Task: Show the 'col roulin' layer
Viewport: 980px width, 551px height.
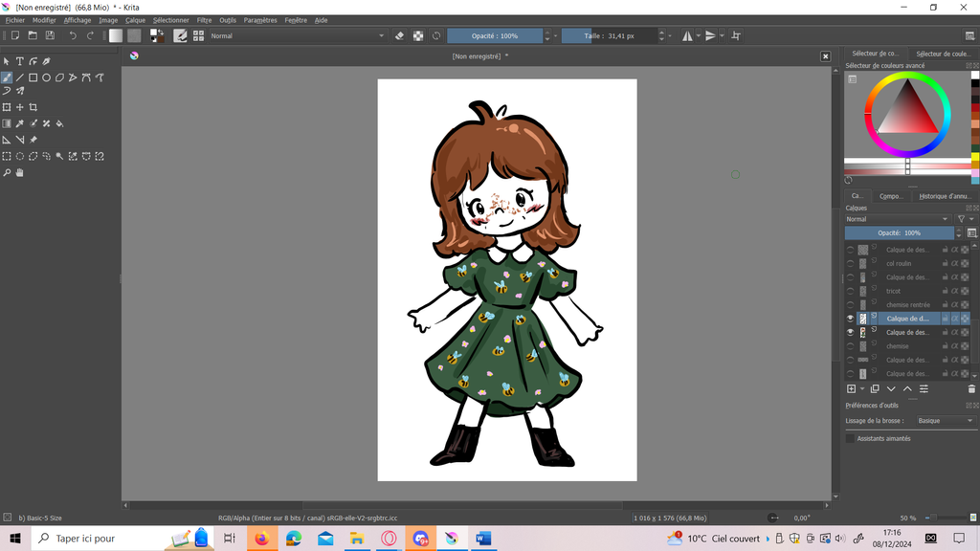Action: pyautogui.click(x=850, y=263)
